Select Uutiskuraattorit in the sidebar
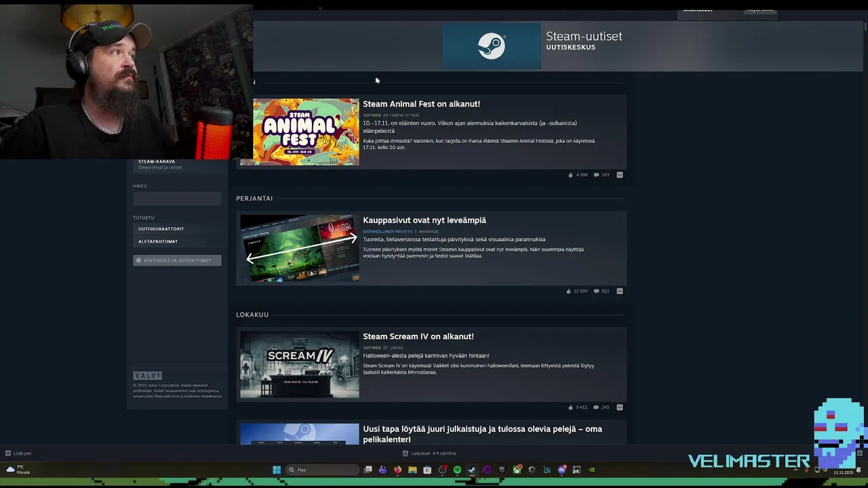The width and height of the screenshot is (868, 488). pos(161,229)
